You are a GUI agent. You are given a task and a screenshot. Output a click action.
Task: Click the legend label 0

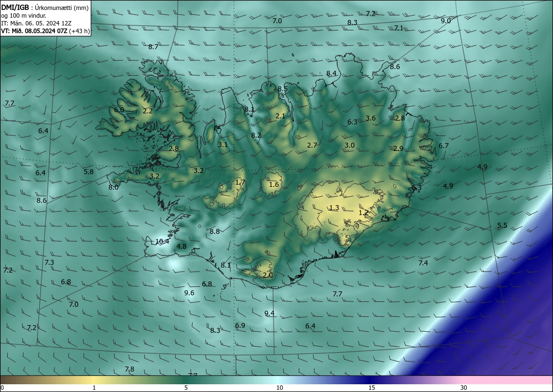coord(2,388)
